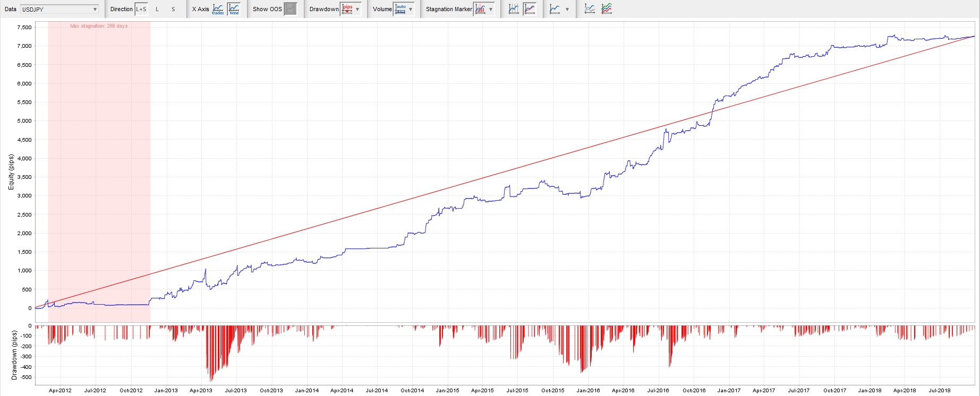The image size is (980, 396).
Task: Select the S (short only) direction
Action: pyautogui.click(x=173, y=9)
